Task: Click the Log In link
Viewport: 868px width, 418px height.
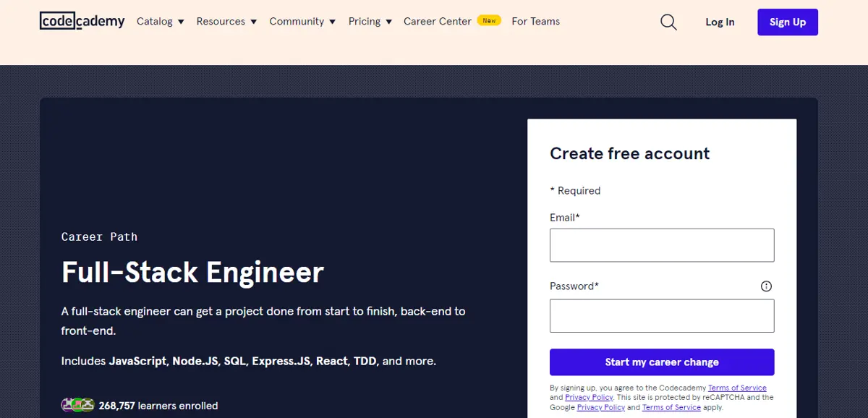Action: 720,22
